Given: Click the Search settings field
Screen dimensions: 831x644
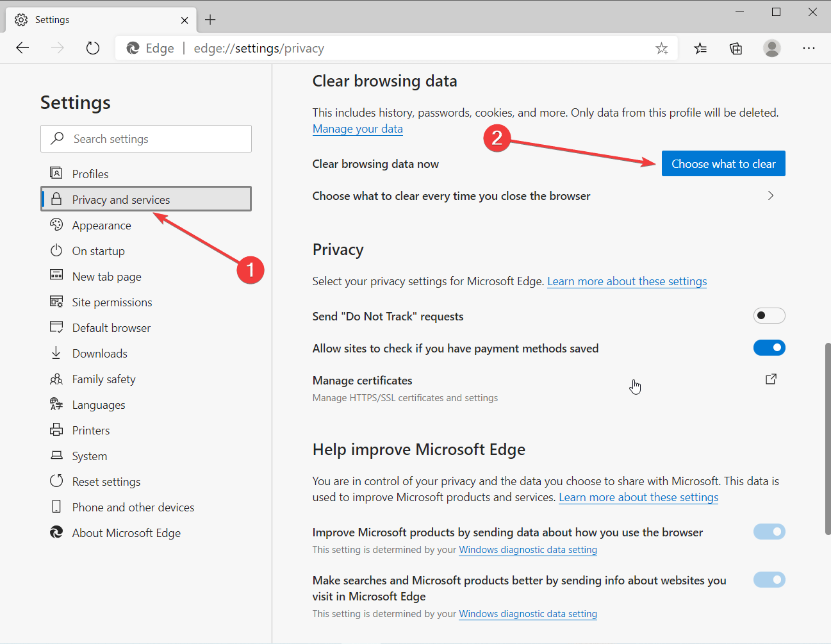Looking at the screenshot, I should pos(146,138).
